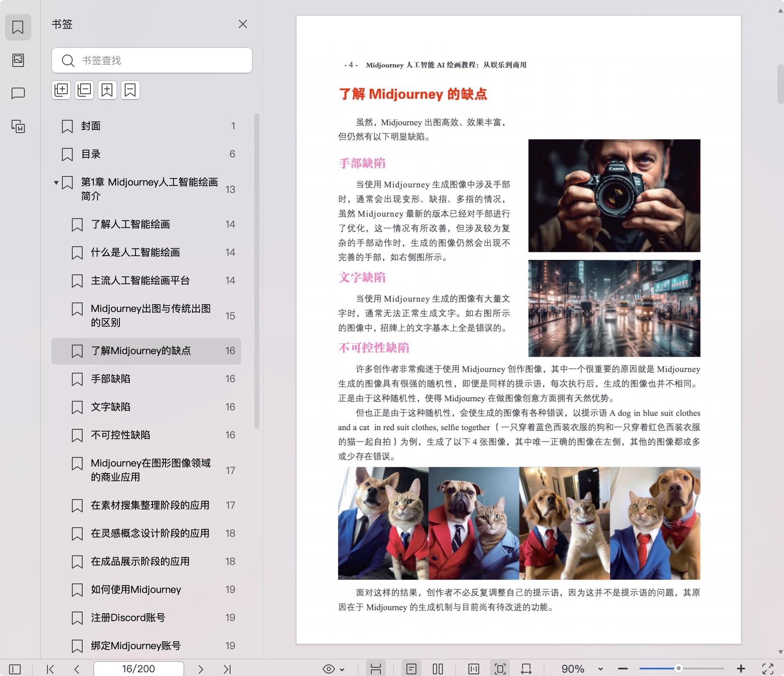The width and height of the screenshot is (784, 676).
Task: Fit the page to width
Action: click(x=526, y=669)
